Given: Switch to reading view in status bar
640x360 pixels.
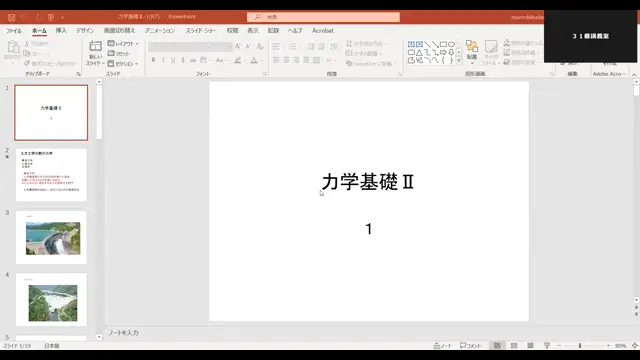Looking at the screenshot, I should click(x=530, y=346).
